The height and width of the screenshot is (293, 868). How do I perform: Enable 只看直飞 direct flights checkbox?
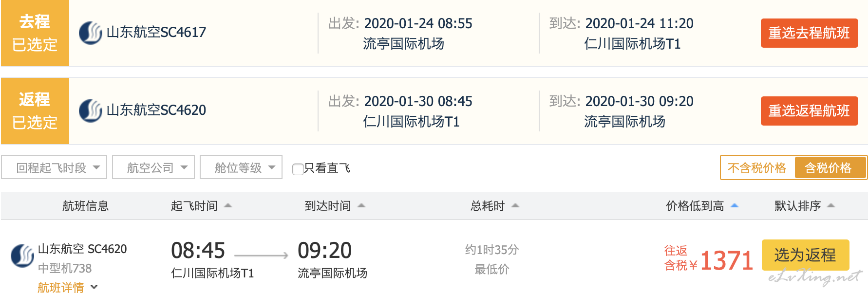[x=298, y=169]
